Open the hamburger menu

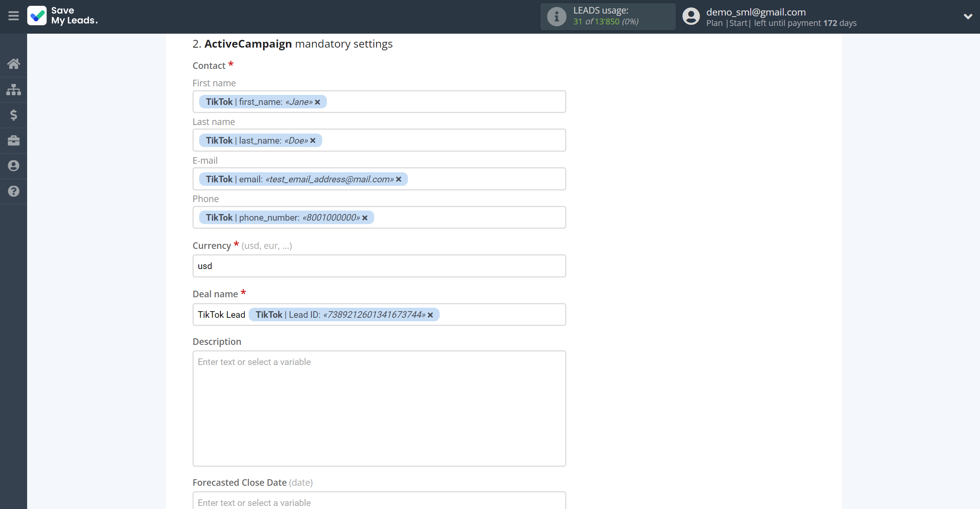coord(14,16)
